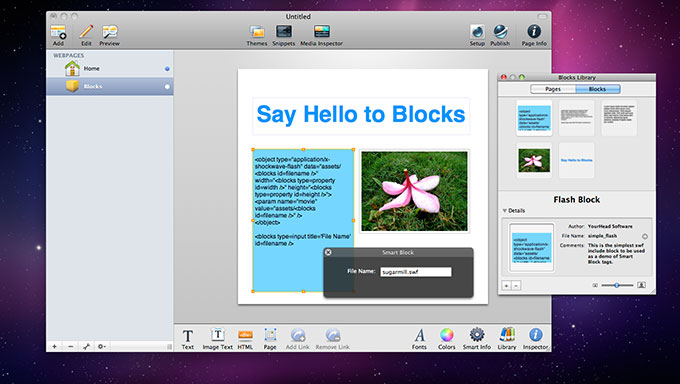
Task: Open the Themes chooser
Action: (x=257, y=32)
